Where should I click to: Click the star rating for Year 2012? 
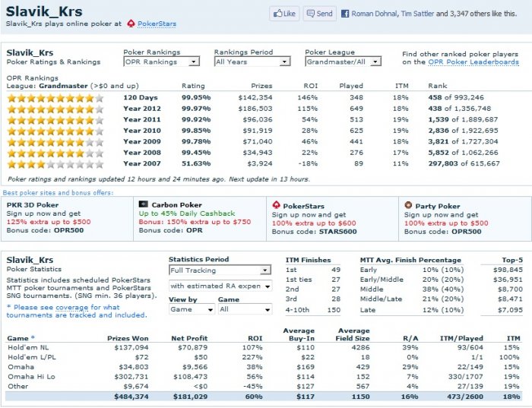click(55, 109)
